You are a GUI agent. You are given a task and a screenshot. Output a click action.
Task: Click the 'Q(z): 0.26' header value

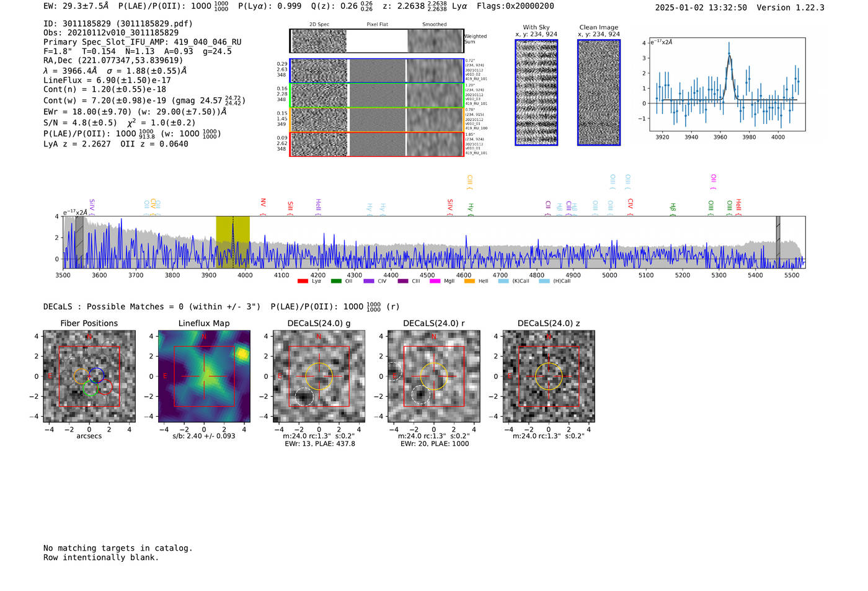point(334,6)
